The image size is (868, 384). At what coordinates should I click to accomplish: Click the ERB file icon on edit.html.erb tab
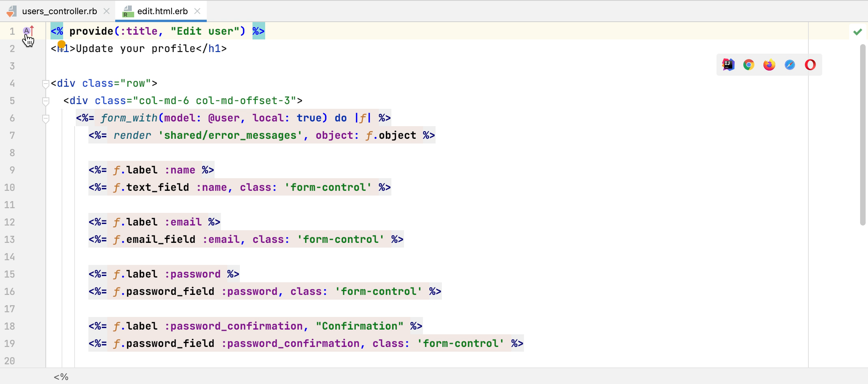tap(127, 11)
